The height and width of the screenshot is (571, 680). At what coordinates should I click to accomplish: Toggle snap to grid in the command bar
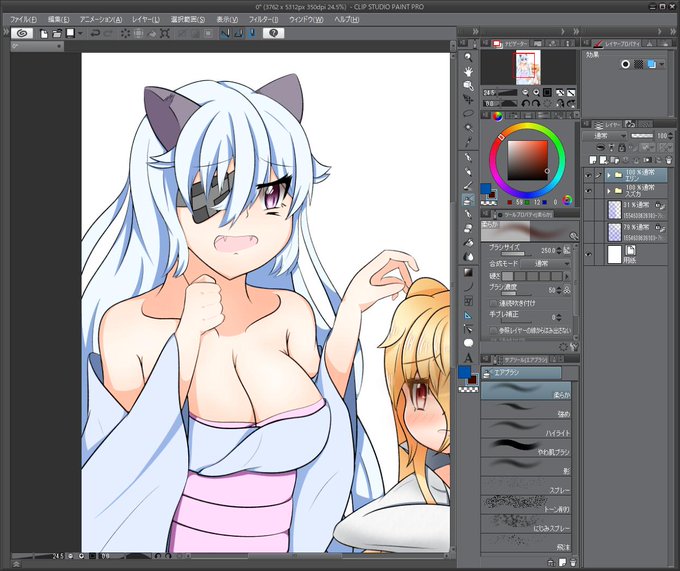(x=252, y=33)
